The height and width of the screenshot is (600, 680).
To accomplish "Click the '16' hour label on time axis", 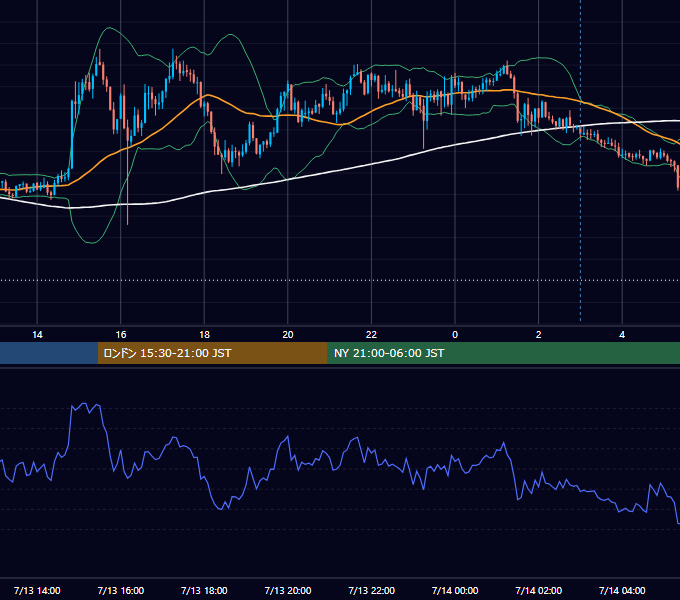I will coord(121,335).
